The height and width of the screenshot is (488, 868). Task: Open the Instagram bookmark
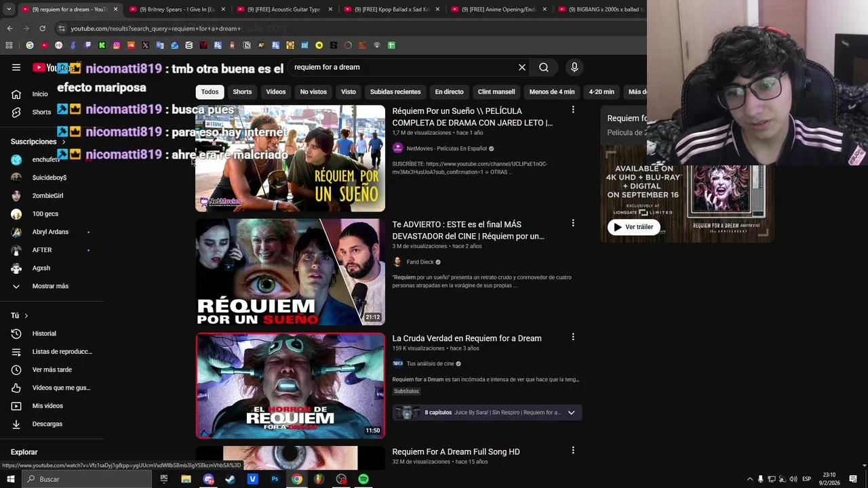pyautogui.click(x=117, y=45)
